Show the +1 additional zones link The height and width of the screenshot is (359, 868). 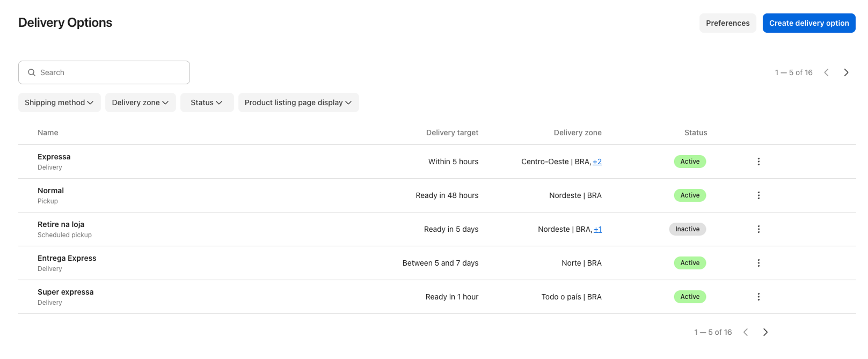pos(597,229)
